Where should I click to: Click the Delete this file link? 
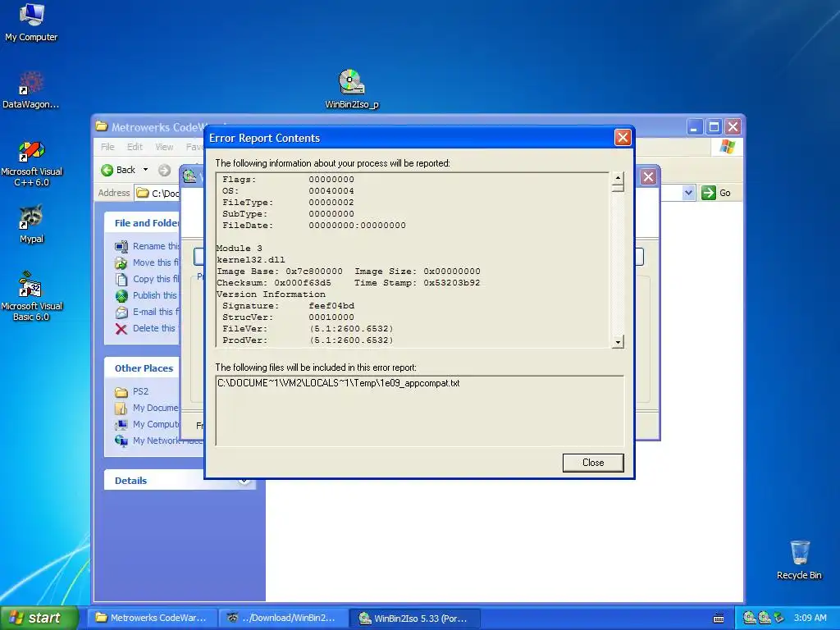[x=154, y=328]
